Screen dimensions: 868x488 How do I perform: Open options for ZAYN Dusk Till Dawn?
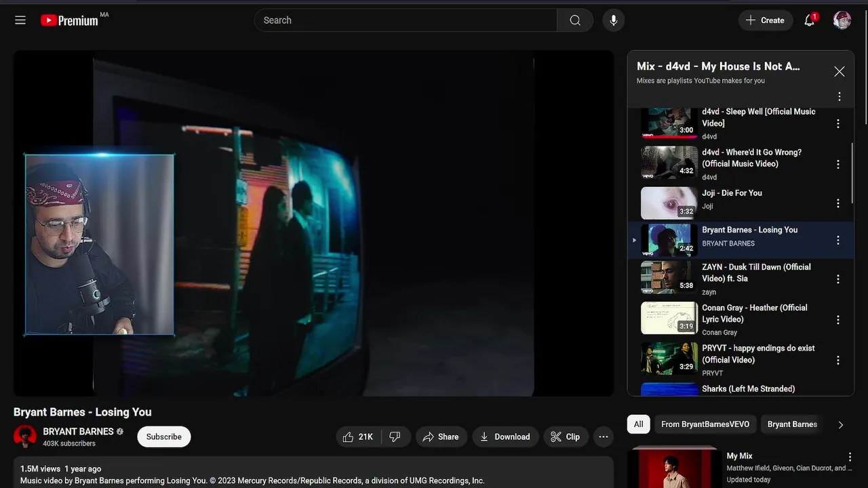838,279
